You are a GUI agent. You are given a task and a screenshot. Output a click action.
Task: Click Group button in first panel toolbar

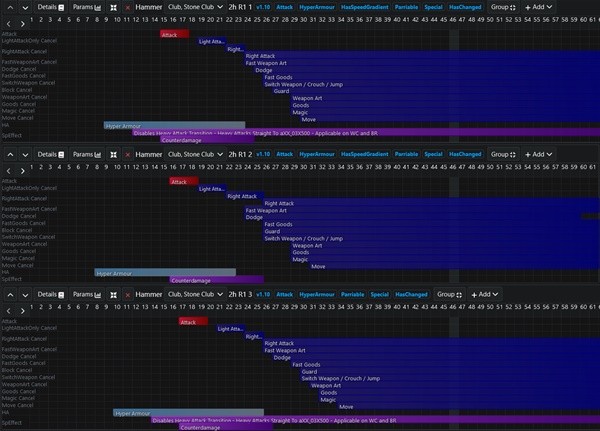pyautogui.click(x=503, y=7)
